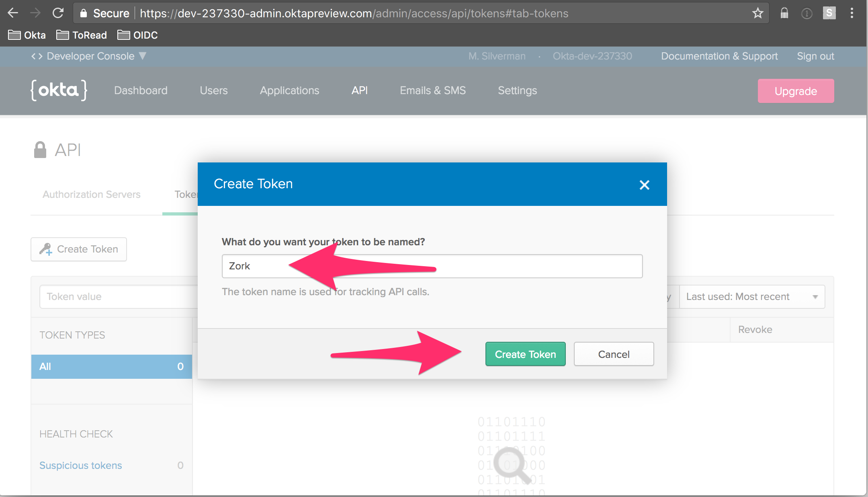The image size is (868, 497).
Task: Open the OIDC bookmarks folder
Action: point(137,35)
